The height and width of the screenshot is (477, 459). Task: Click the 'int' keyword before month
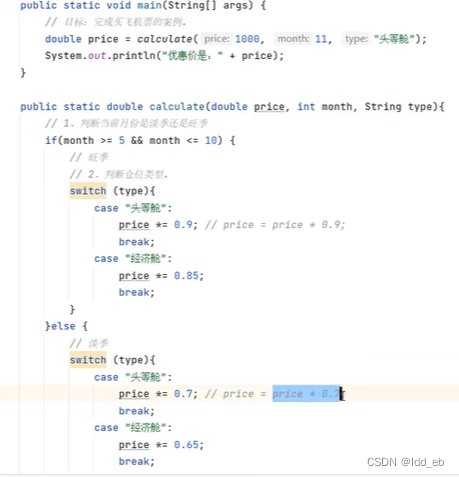point(306,107)
